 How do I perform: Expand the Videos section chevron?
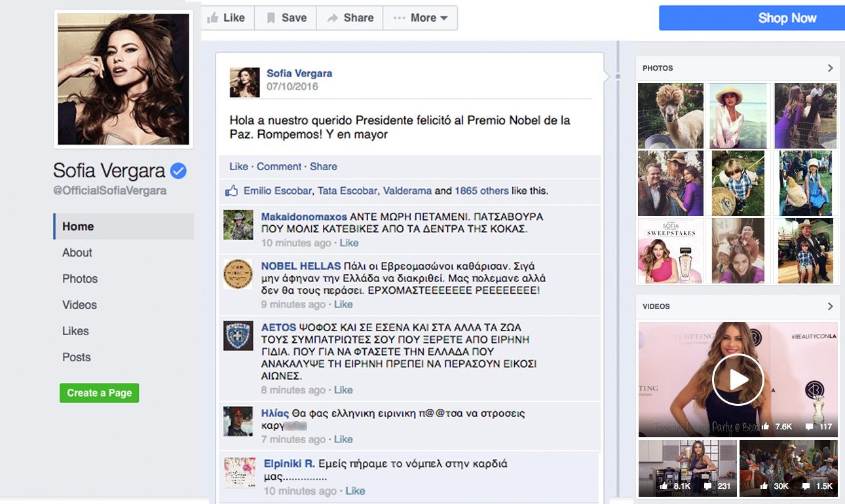[x=830, y=306]
